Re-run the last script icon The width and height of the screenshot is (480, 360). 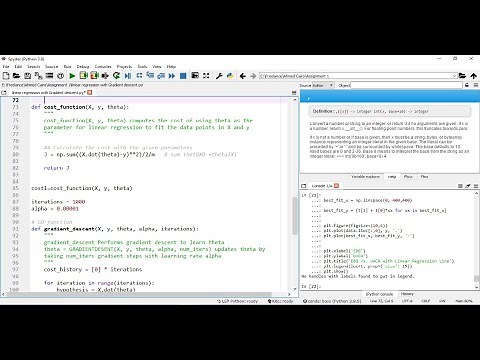(x=116, y=76)
